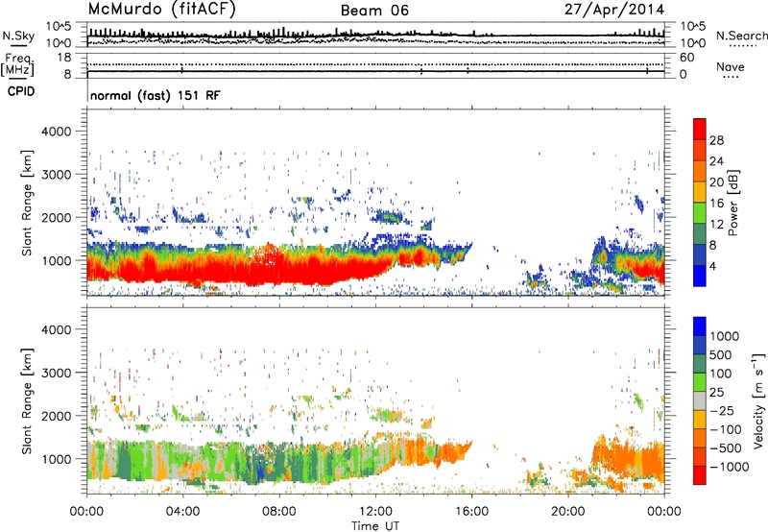This screenshot has width=768, height=532.
Task: Click the '3000' tick of the velocity panel
Action: click(58, 373)
